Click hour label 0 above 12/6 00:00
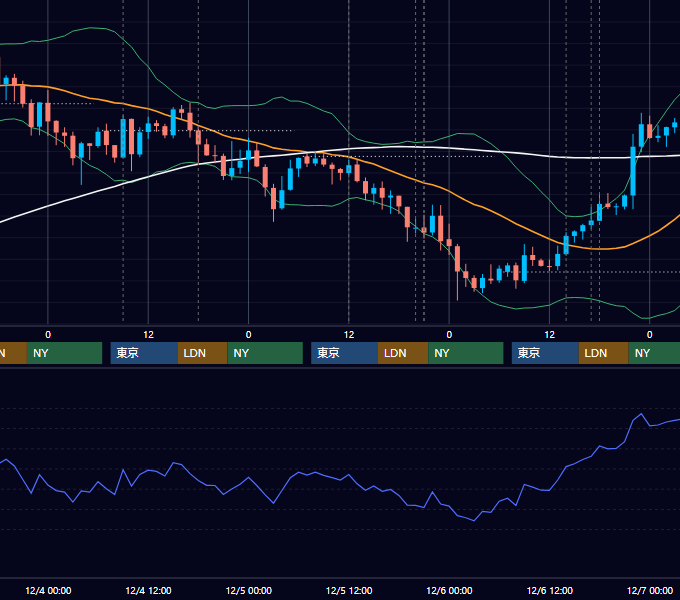The height and width of the screenshot is (600, 680). click(x=449, y=335)
